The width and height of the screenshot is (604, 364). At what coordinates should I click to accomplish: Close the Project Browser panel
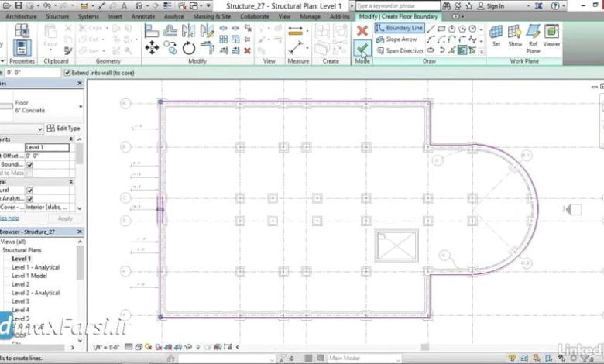pos(80,232)
